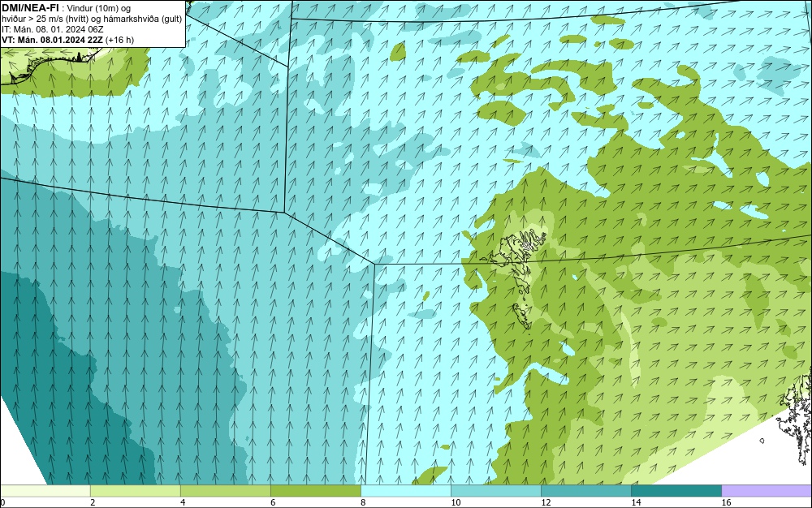Click the 6-8 m/s olive green legend swatch
The height and width of the screenshot is (508, 812).
tap(315, 490)
